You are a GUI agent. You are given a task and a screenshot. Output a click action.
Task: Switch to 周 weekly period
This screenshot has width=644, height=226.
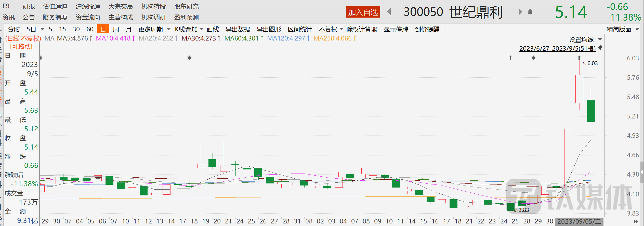[x=116, y=29]
